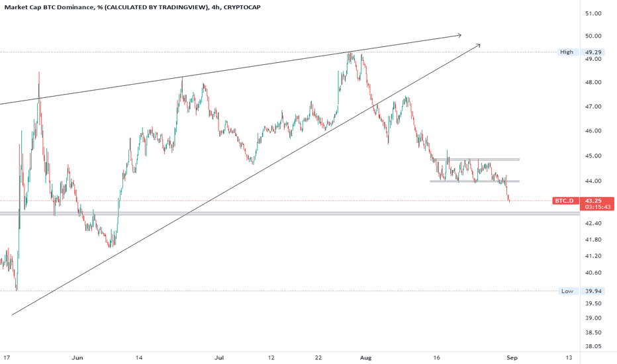Click the 47.00 price axis label
Viewport: 617px width, 364px height.
pyautogui.click(x=593, y=107)
